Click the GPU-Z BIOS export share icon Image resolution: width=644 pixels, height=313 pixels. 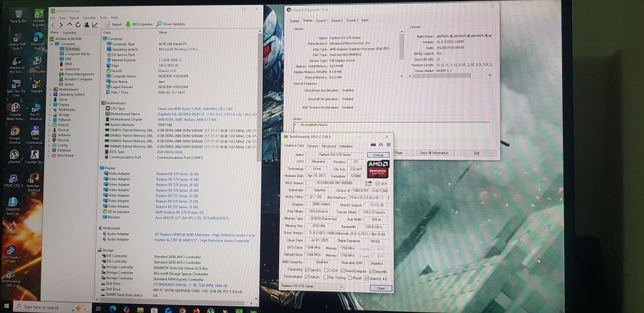click(x=368, y=183)
